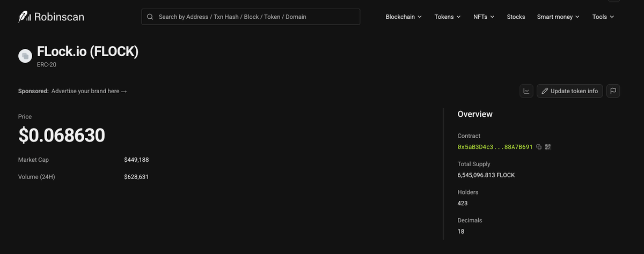Image resolution: width=644 pixels, height=254 pixels.
Task: Click the Total Supply label
Action: point(474,164)
